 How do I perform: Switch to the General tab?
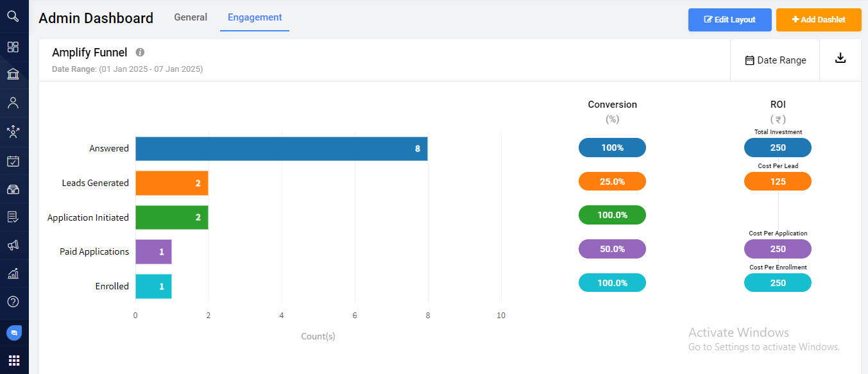(191, 17)
